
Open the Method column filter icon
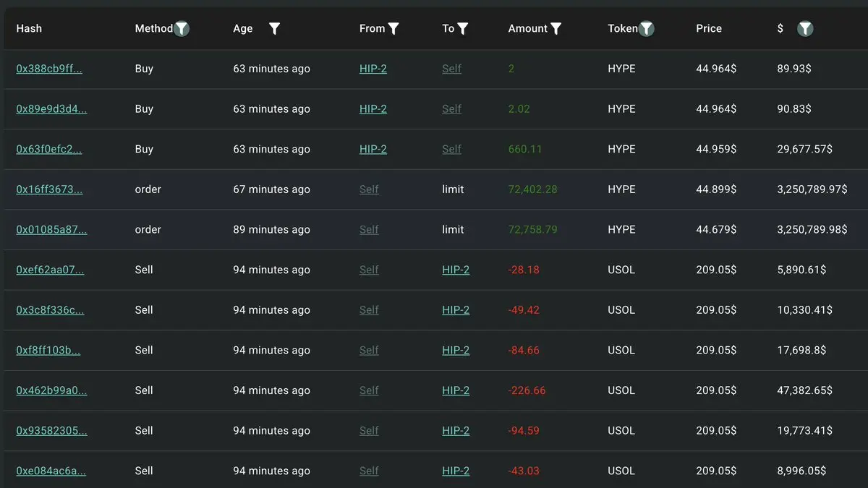pyautogui.click(x=182, y=29)
